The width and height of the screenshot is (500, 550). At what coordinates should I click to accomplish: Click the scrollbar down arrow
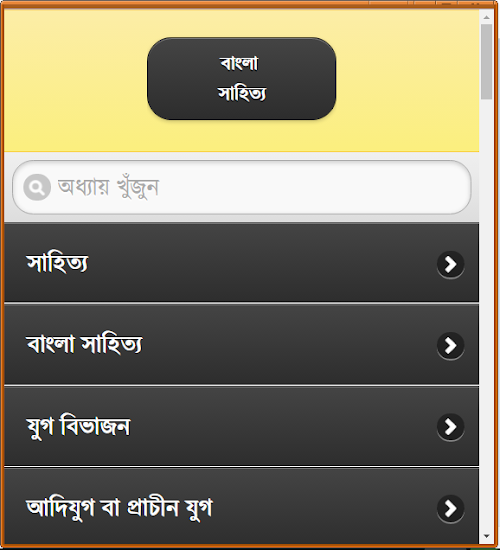[486, 536]
